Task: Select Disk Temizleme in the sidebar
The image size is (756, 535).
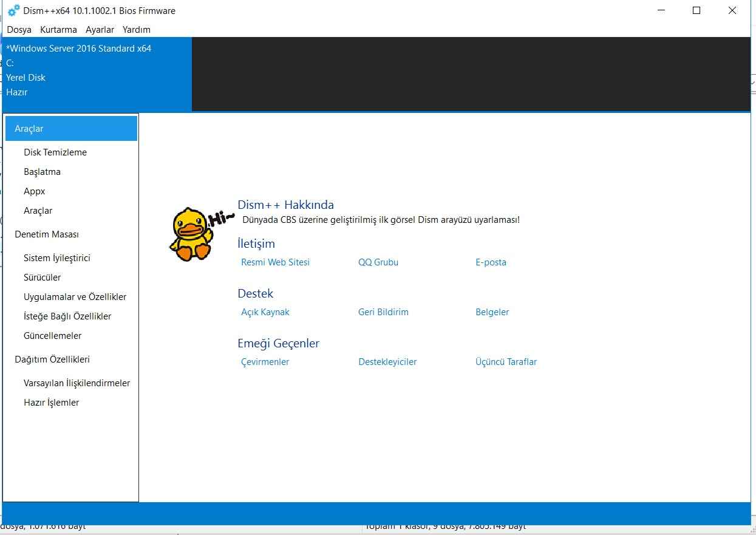Action: pos(55,152)
